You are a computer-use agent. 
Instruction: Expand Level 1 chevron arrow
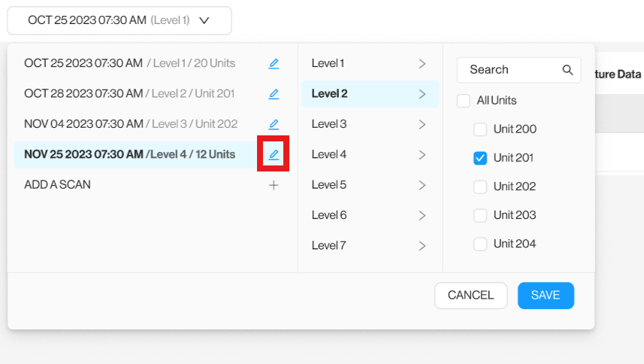[x=422, y=64]
